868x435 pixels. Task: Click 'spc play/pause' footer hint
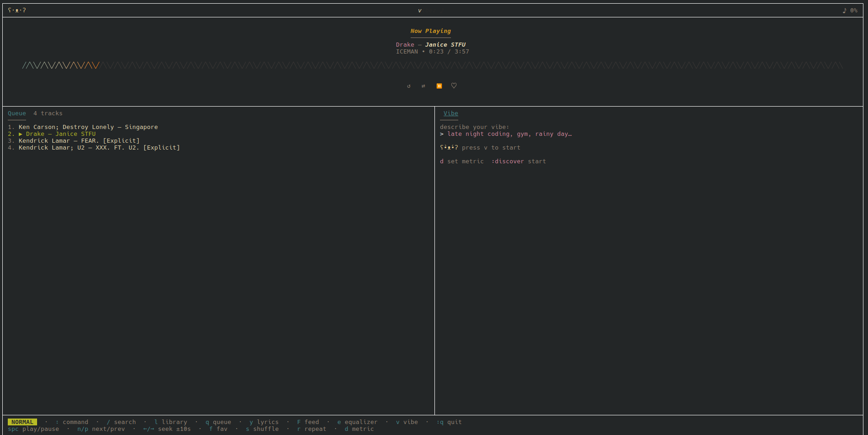(33, 429)
